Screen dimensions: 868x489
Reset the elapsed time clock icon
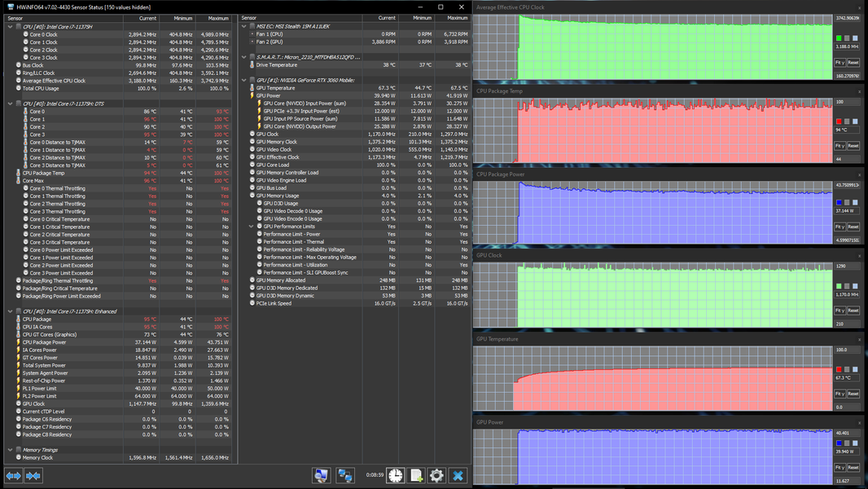[395, 475]
